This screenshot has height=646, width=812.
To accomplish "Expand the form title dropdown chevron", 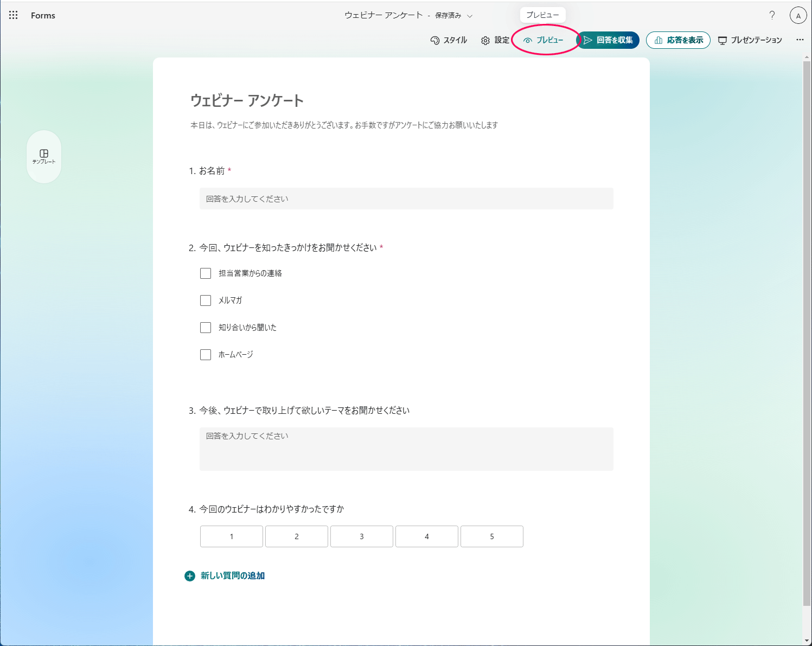I will [470, 16].
